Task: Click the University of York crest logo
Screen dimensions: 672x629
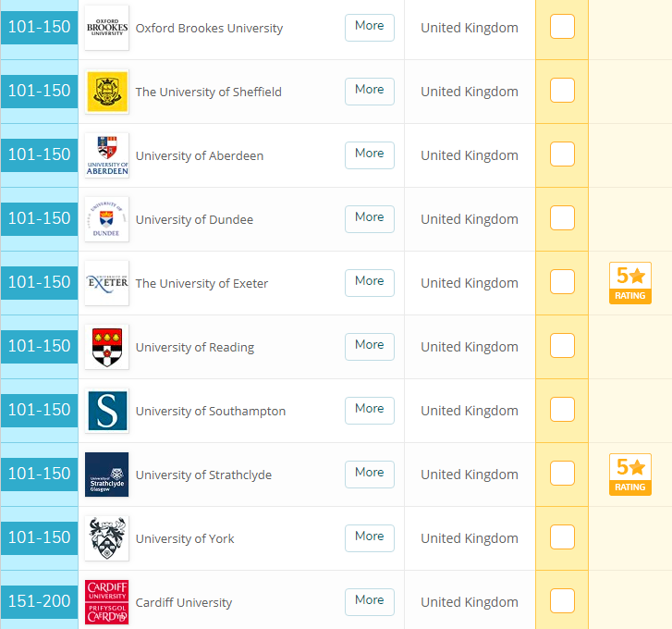Action: point(106,538)
